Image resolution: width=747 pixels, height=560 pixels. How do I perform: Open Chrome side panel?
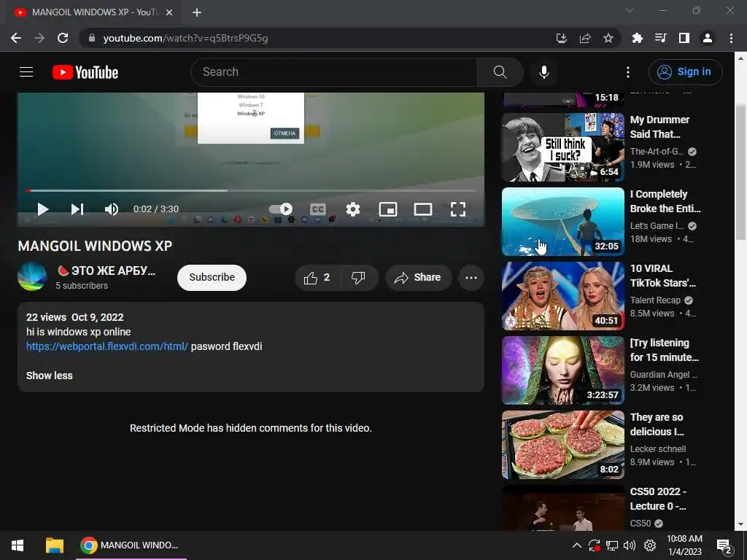click(x=684, y=38)
